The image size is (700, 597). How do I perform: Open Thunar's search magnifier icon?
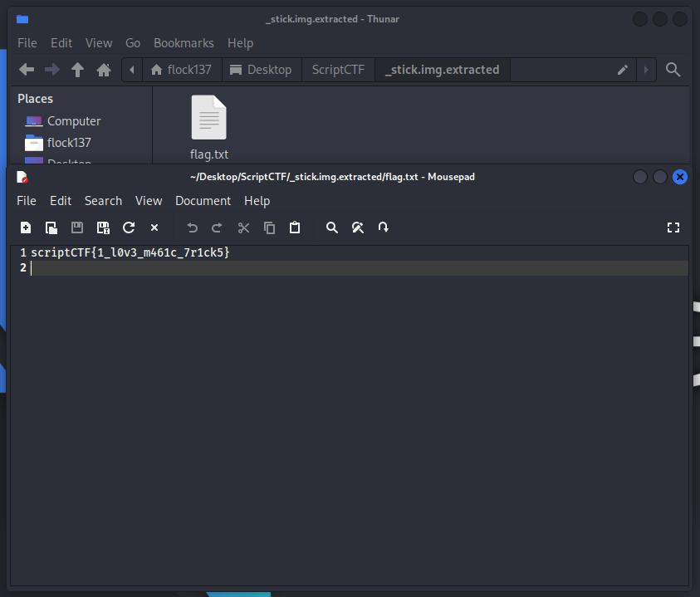click(x=673, y=70)
